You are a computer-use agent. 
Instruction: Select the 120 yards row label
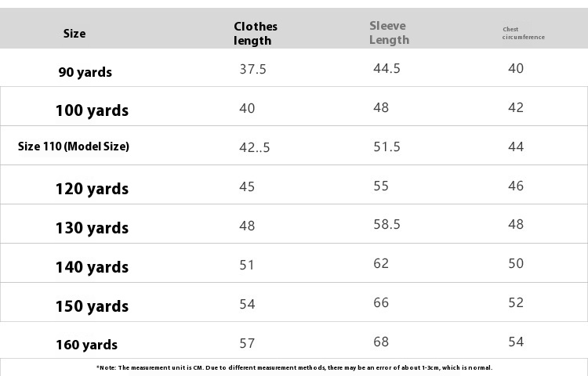[x=92, y=189]
